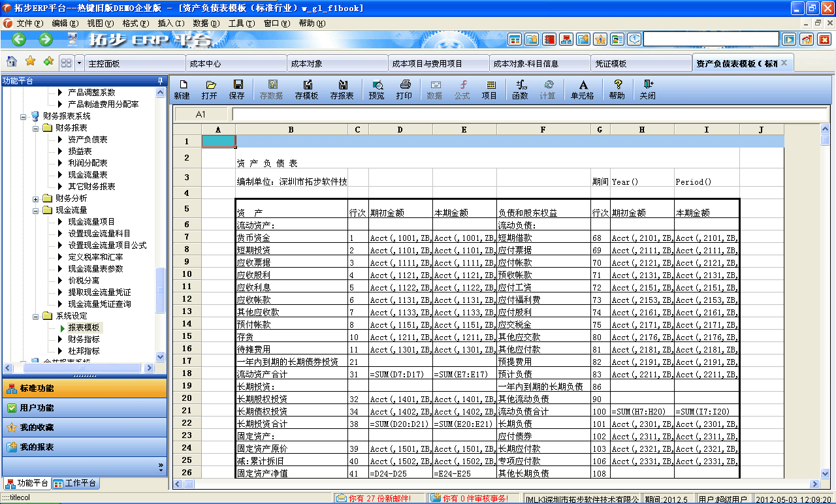Screen dimensions: 836x504
Task: Click the 函数 function icon
Action: [520, 89]
